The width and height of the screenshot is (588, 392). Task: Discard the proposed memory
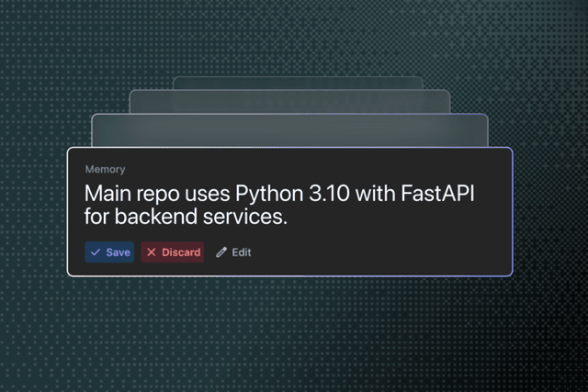(172, 252)
